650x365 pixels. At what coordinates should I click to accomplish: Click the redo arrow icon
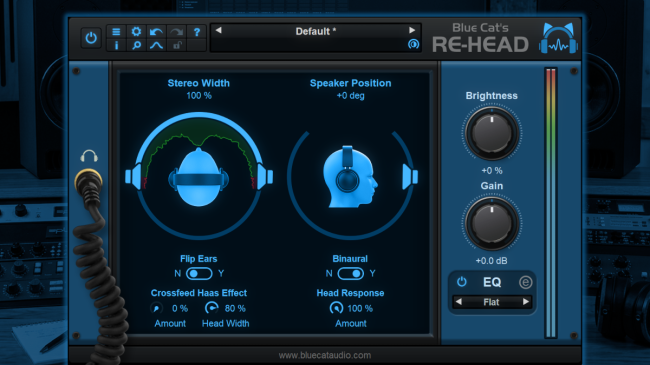point(177,32)
